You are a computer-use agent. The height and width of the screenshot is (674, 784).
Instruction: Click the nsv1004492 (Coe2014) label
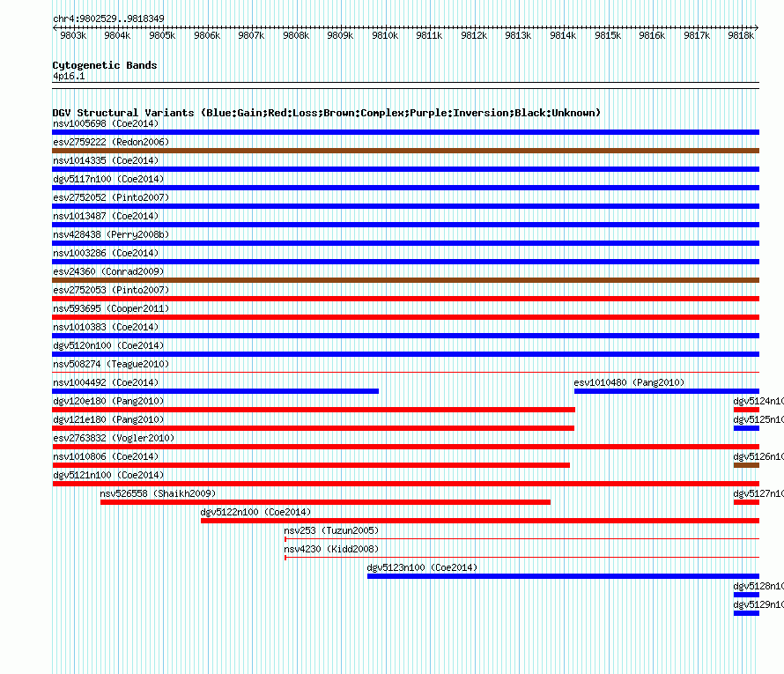point(106,382)
